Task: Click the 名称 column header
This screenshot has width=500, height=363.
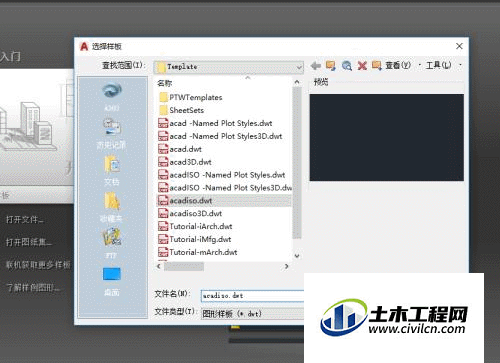Action: click(x=165, y=83)
